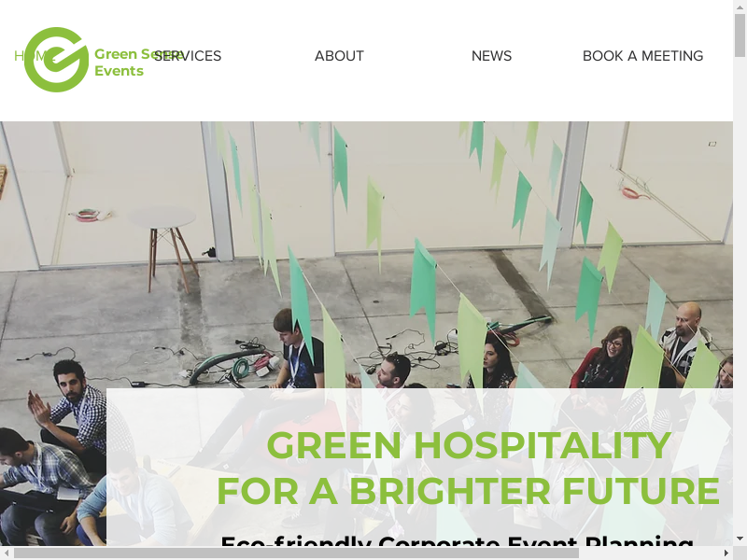Click the vertical scrollbar down arrow
This screenshot has width=747, height=560.
coord(740,539)
